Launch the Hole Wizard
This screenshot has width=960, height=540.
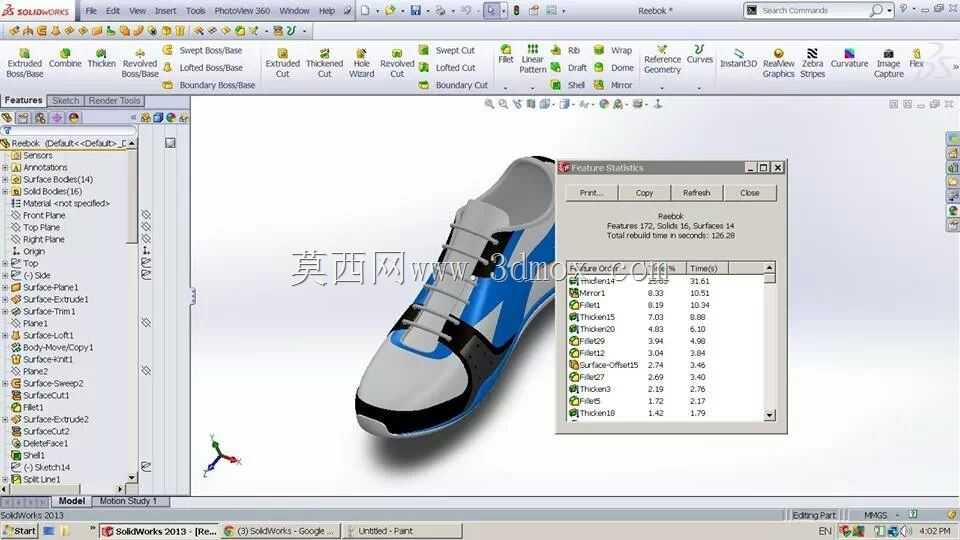(x=361, y=63)
